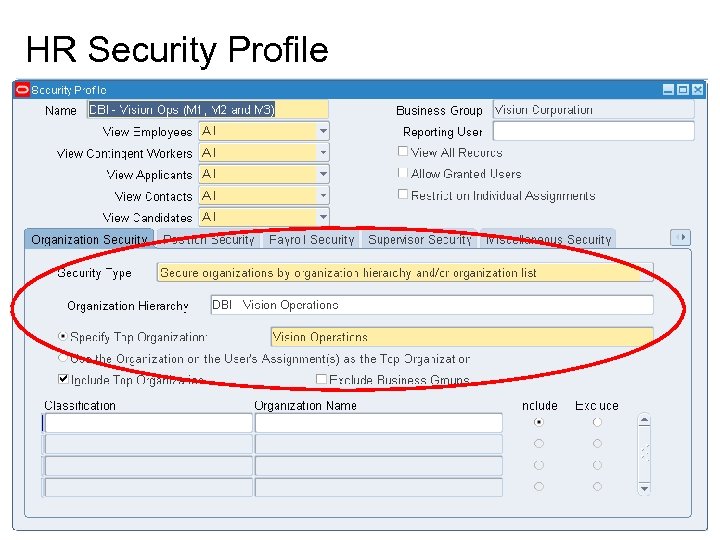Switch to the Payroll Security tab
720x540 pixels.
pyautogui.click(x=312, y=239)
